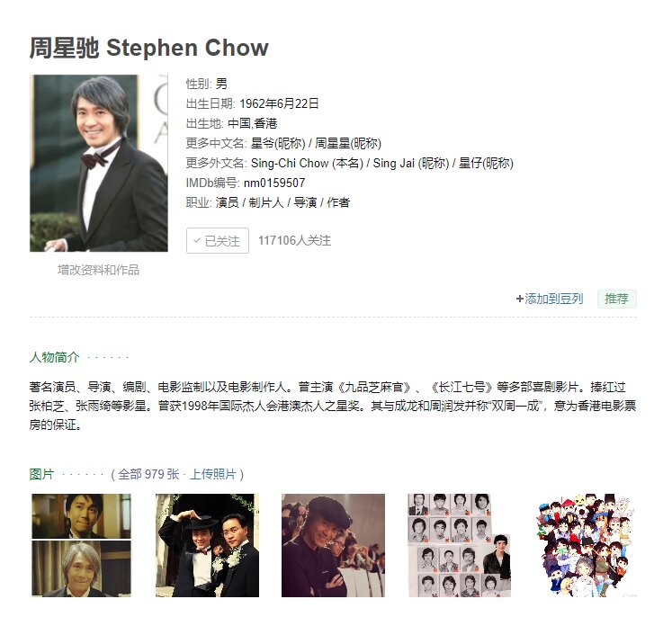Click the 117106人关注 followers count
The image size is (672, 626).
[294, 240]
